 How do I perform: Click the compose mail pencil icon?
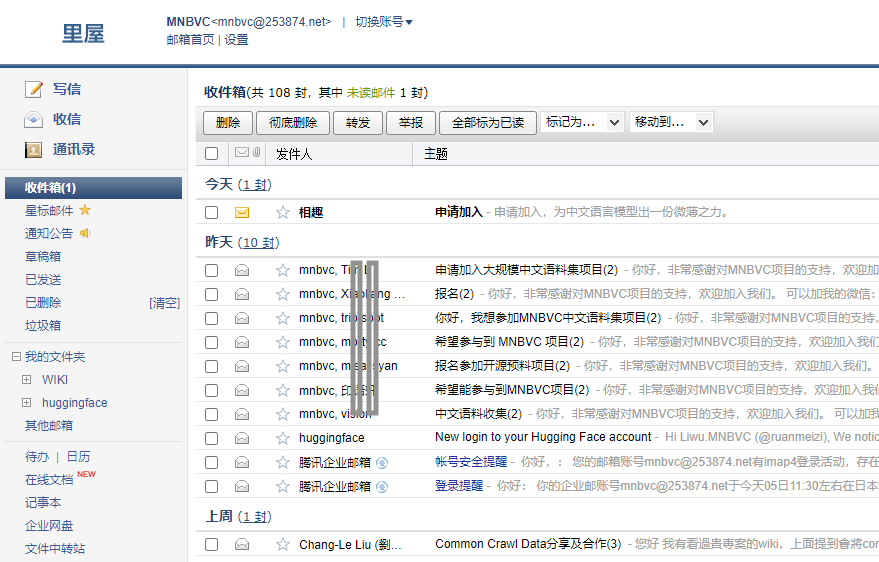pyautogui.click(x=34, y=89)
